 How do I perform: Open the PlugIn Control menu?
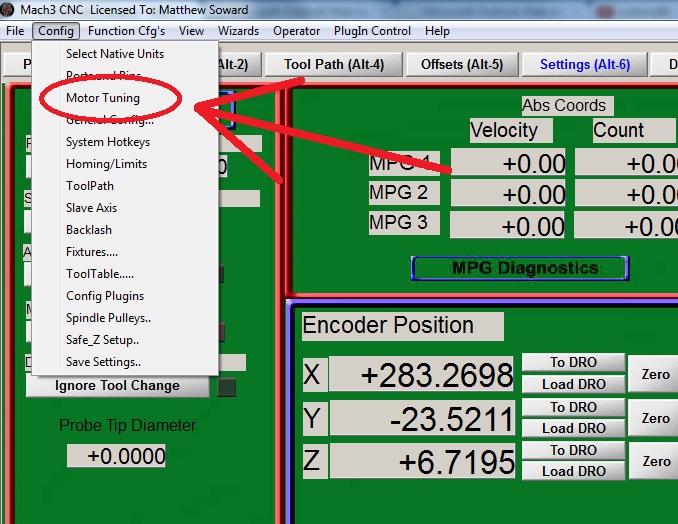click(x=371, y=31)
